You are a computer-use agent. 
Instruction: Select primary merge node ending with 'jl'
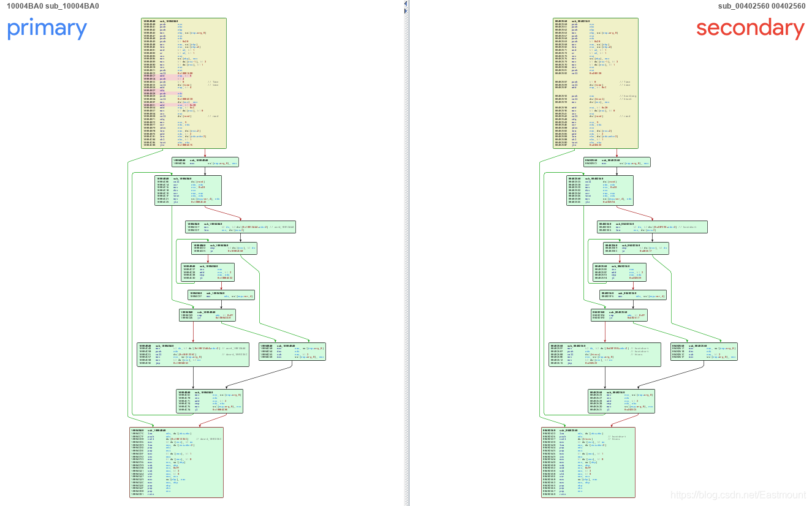point(210,402)
